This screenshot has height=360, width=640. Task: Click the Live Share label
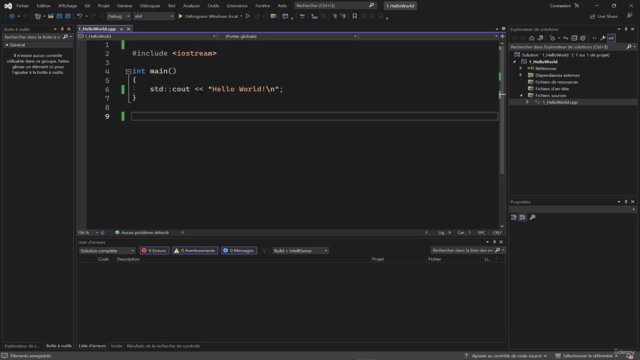tap(607, 16)
